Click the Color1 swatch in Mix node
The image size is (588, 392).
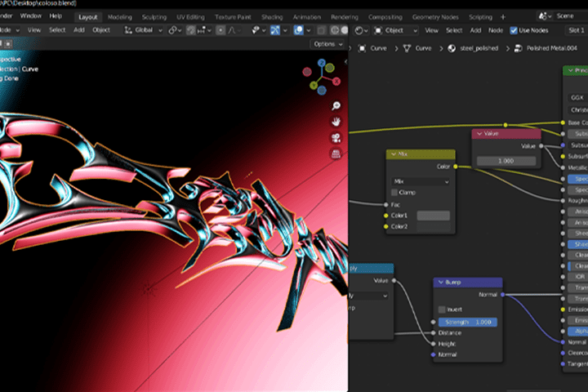433,216
